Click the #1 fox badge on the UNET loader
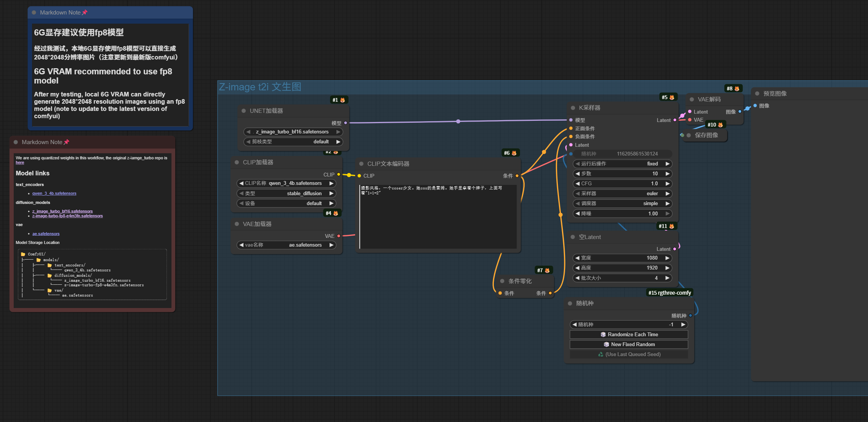The image size is (868, 422). (x=339, y=100)
